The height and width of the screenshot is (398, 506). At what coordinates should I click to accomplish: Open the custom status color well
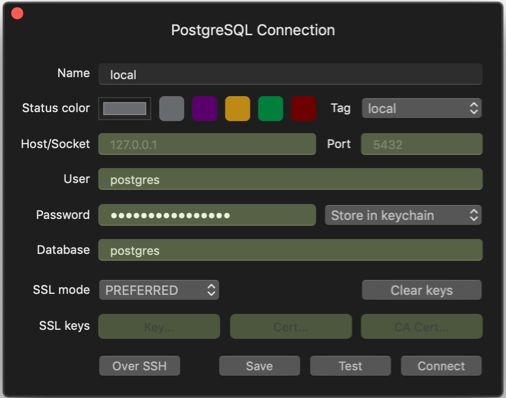125,108
